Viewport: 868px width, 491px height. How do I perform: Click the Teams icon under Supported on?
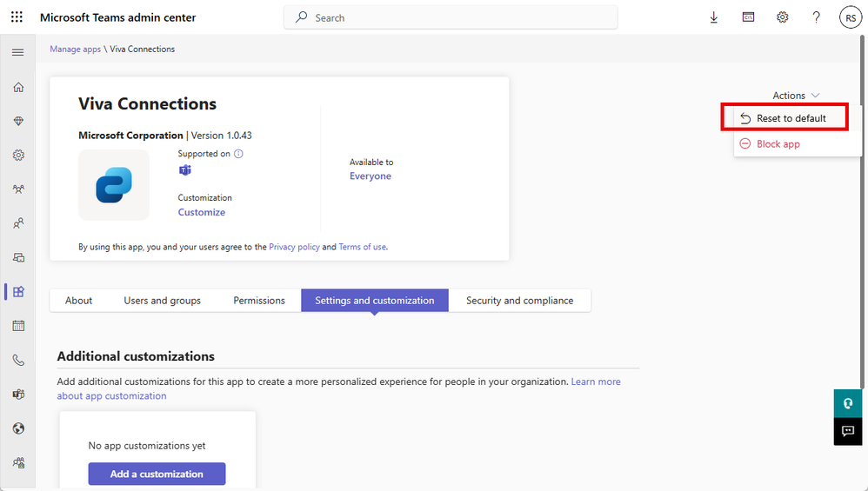185,169
